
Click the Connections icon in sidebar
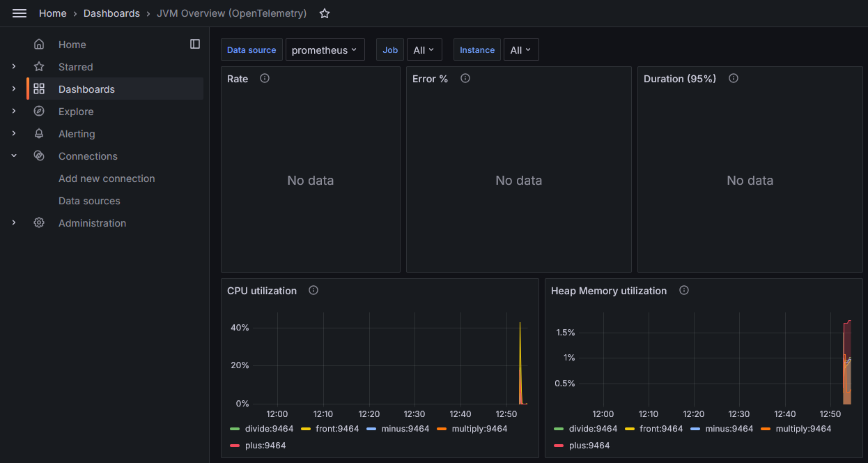click(39, 156)
